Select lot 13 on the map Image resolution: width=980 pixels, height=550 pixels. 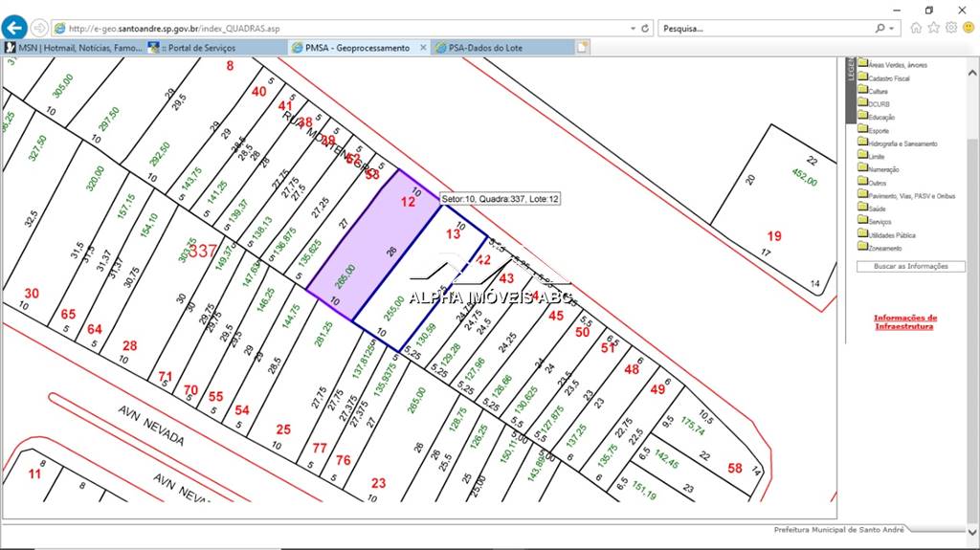tap(454, 234)
